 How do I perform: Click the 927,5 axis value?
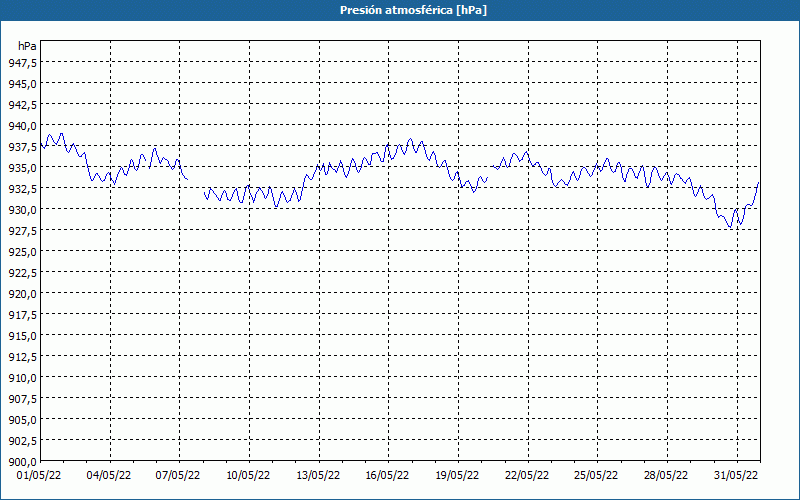pyautogui.click(x=22, y=231)
